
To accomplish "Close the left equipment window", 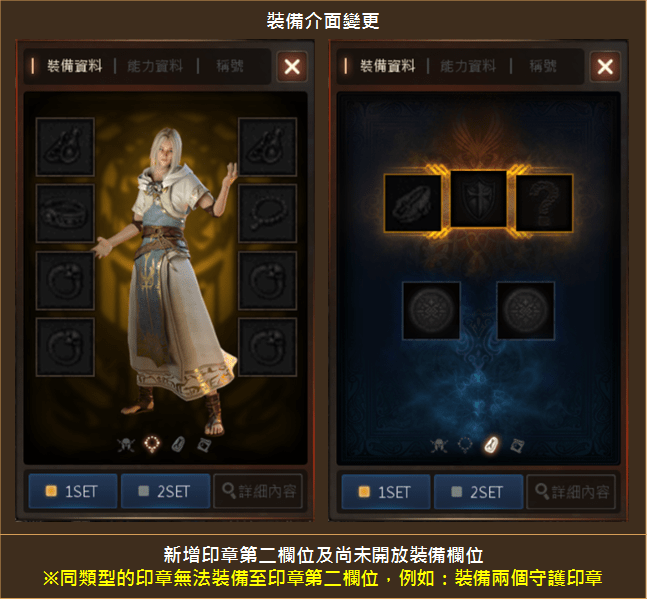I will pyautogui.click(x=292, y=66).
